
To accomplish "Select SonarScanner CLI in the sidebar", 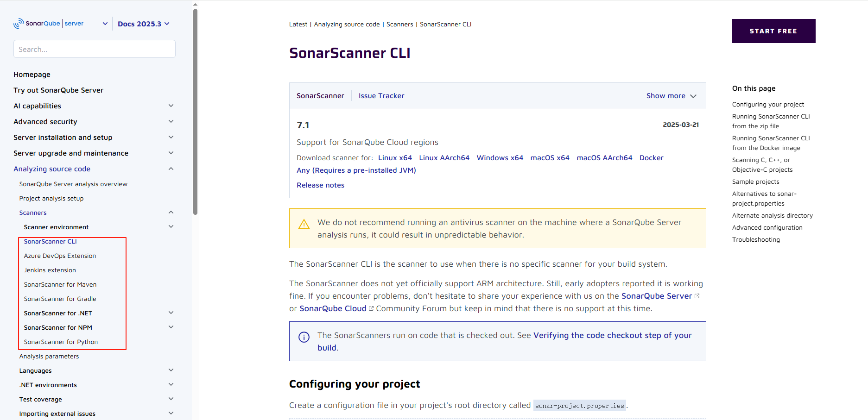I will [51, 242].
